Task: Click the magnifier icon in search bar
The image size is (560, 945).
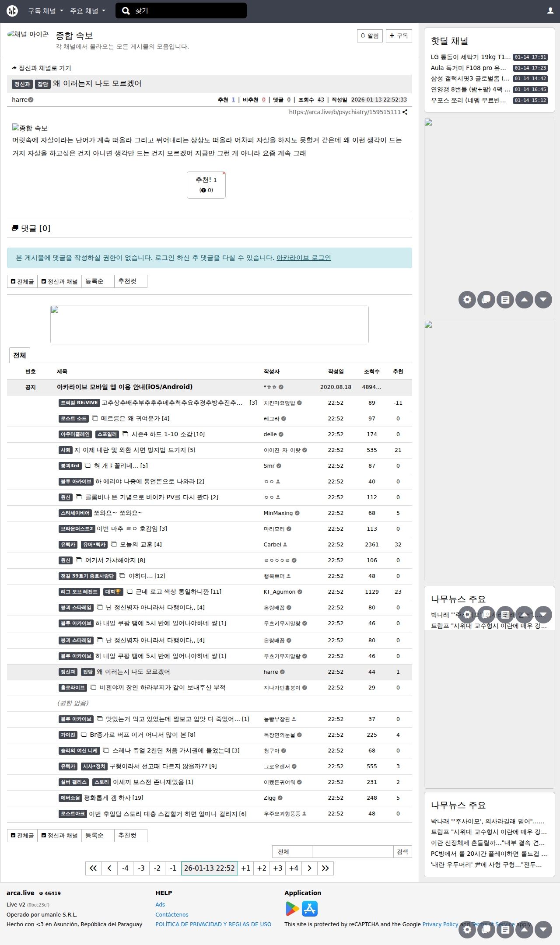Action: 126,11
